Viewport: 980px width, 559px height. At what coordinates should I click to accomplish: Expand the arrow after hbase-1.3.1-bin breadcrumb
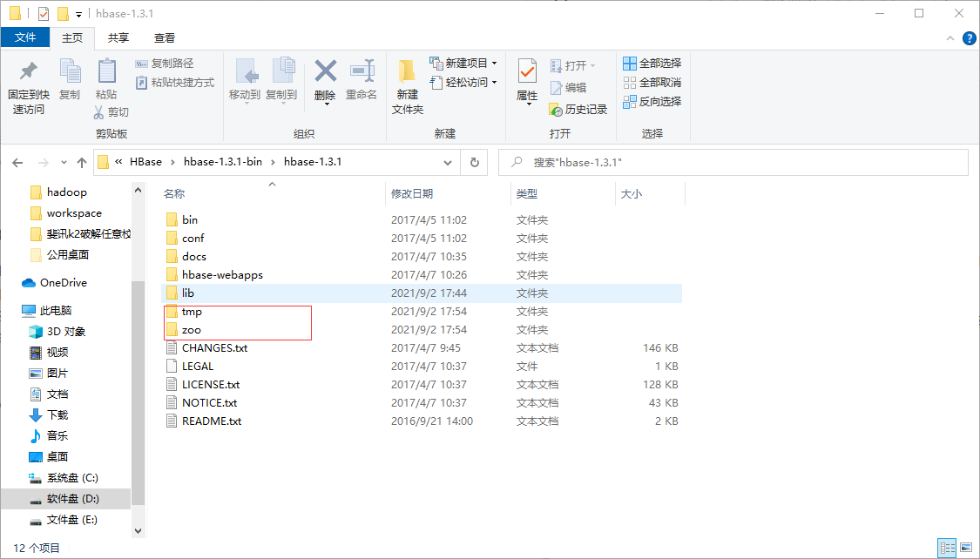click(273, 163)
